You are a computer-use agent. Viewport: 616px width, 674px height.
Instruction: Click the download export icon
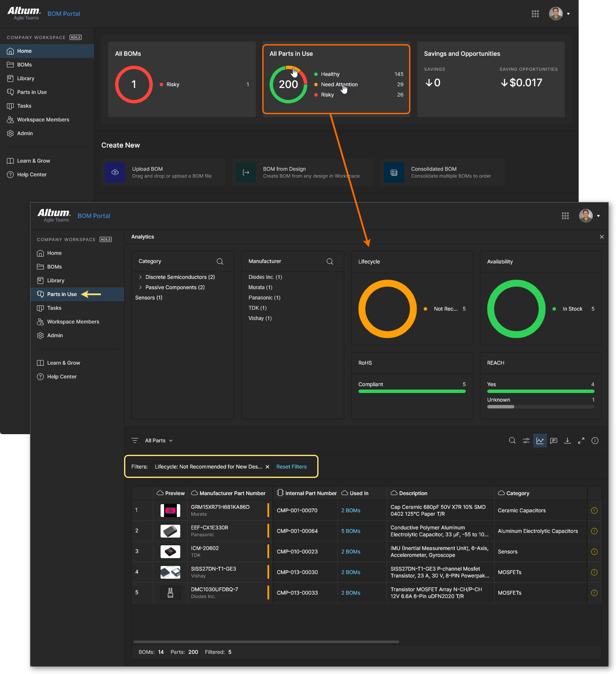coord(567,441)
